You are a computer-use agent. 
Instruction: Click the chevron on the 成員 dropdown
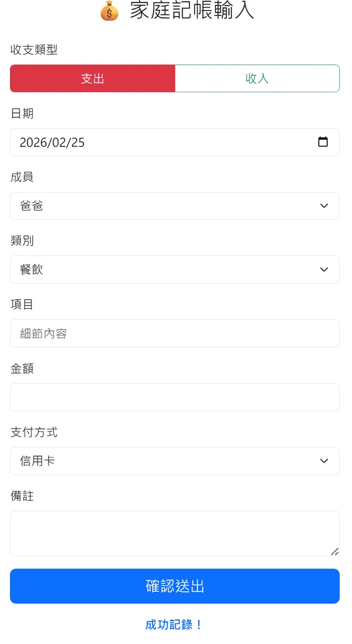coord(324,206)
